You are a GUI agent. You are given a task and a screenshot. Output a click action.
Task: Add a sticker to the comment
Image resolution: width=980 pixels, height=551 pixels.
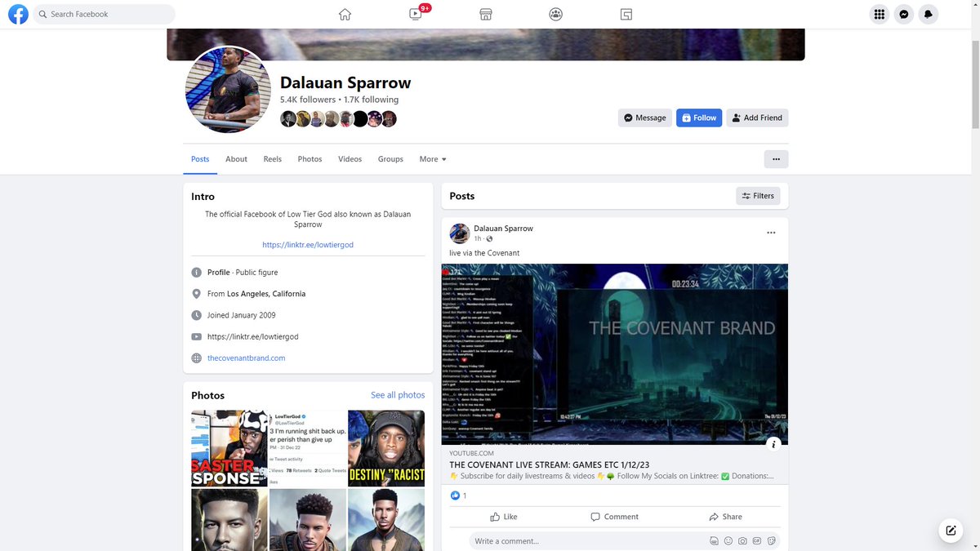(770, 541)
